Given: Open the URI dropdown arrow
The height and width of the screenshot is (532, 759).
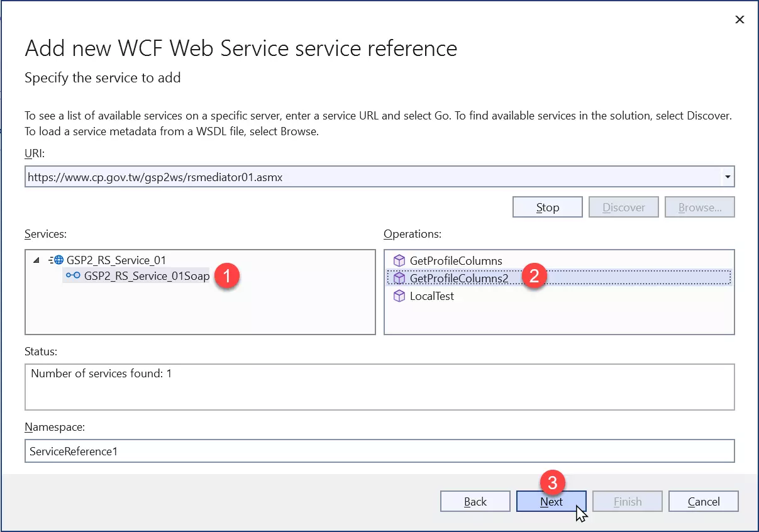Looking at the screenshot, I should (x=728, y=177).
